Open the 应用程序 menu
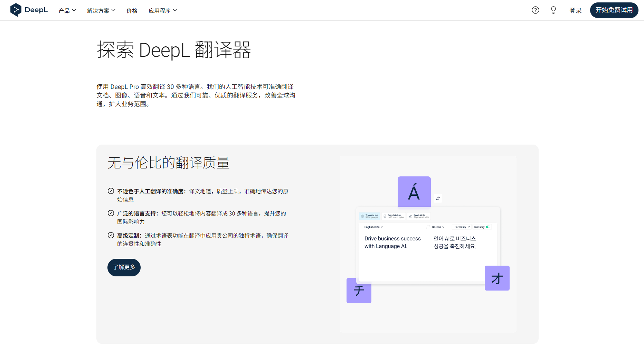This screenshot has width=644, height=349. (162, 10)
